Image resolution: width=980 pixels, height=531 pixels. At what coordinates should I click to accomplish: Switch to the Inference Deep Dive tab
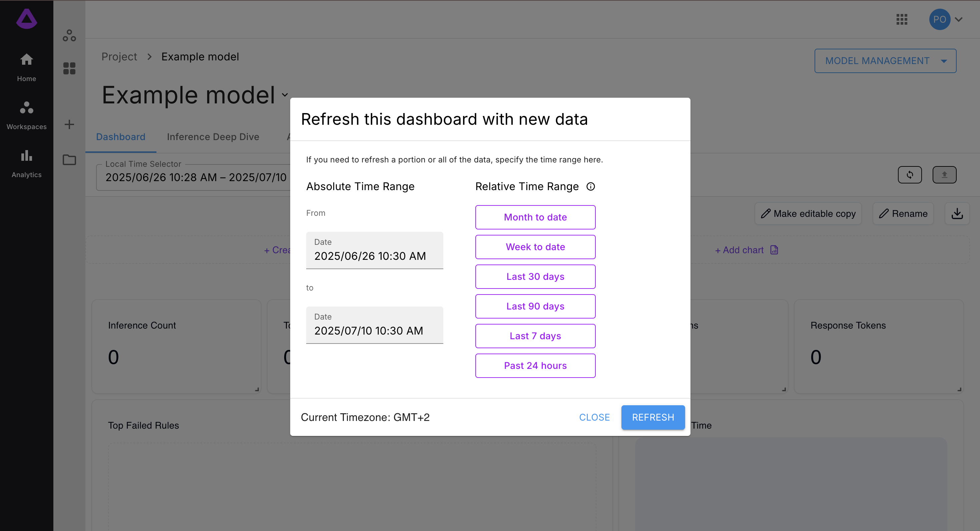(213, 137)
